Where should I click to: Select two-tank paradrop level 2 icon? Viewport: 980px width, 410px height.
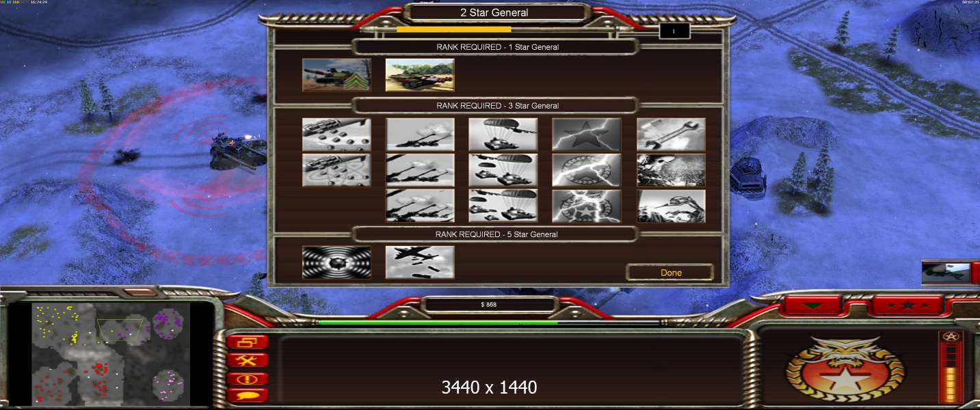[x=503, y=170]
